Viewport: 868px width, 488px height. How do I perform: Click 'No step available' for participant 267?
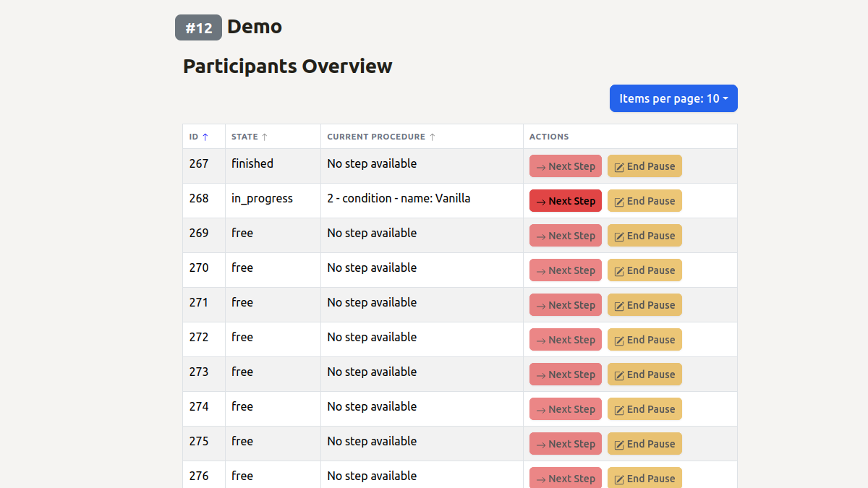point(372,163)
